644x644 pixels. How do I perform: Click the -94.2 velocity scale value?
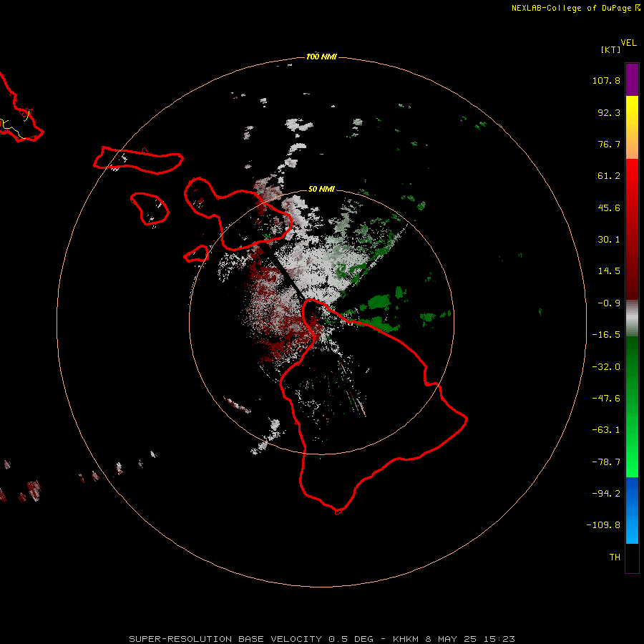click(x=606, y=494)
